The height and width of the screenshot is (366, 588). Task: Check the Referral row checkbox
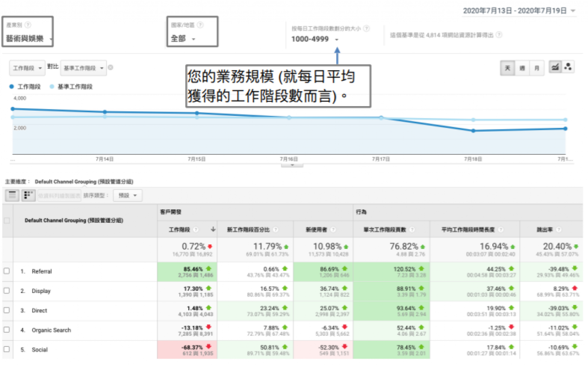pyautogui.click(x=7, y=271)
